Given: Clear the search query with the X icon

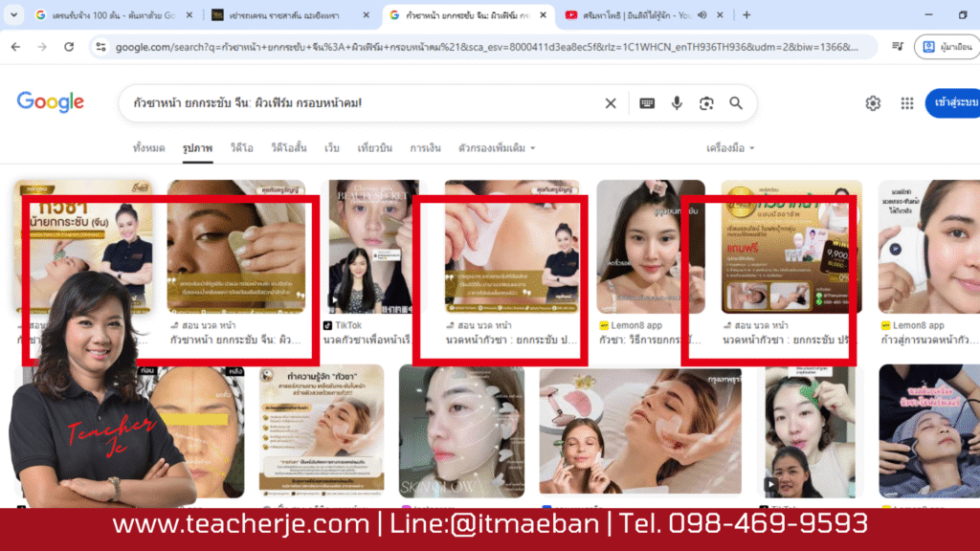Looking at the screenshot, I should pos(611,102).
